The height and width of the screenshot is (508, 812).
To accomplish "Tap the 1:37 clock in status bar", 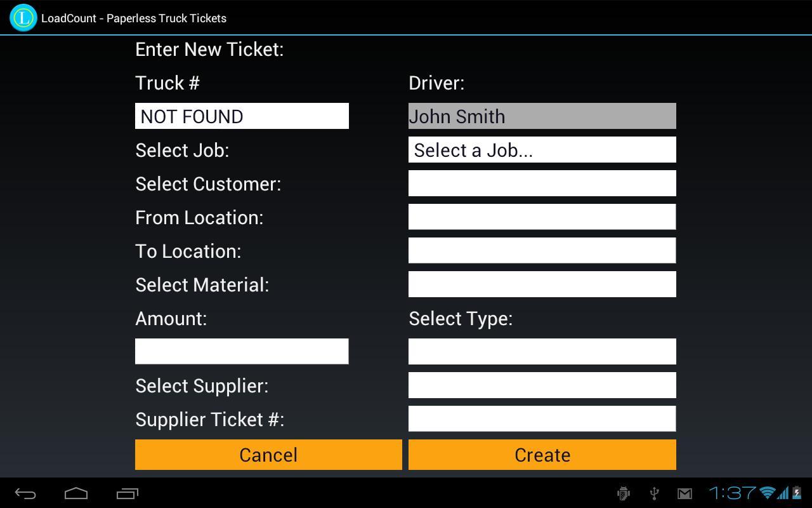I will [x=733, y=493].
